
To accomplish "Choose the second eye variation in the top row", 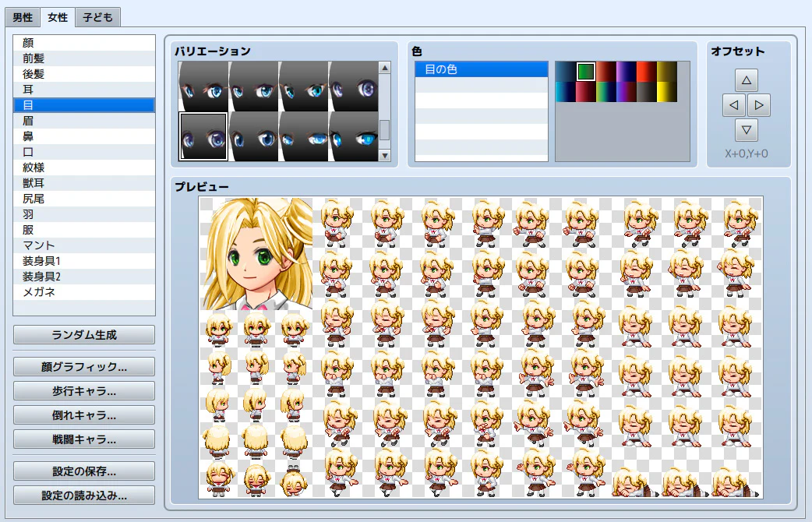I will pyautogui.click(x=253, y=86).
